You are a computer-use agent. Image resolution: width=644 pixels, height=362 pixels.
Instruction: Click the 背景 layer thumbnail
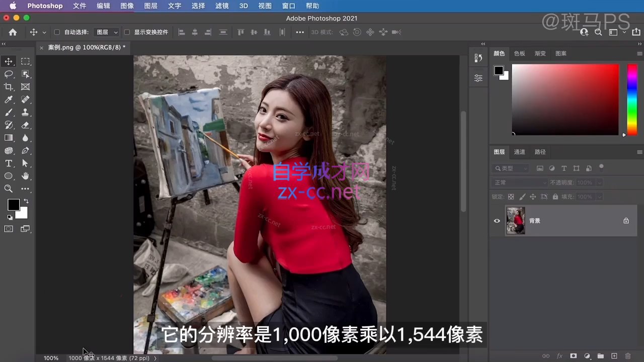515,221
